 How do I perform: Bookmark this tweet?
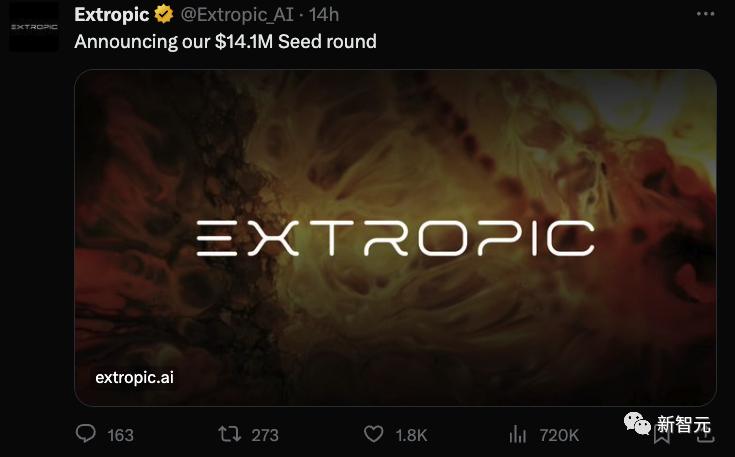(662, 431)
